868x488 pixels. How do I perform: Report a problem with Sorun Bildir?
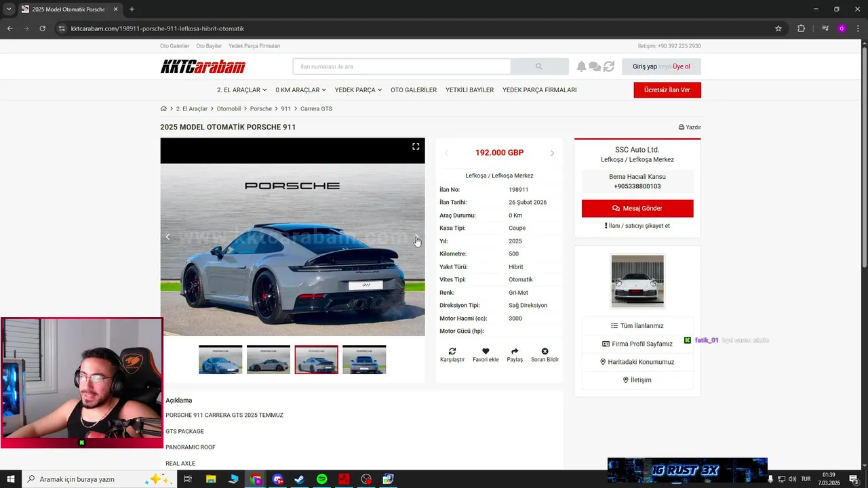point(545,355)
